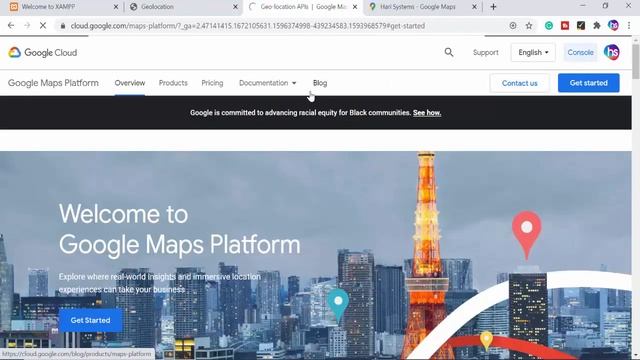640x360 pixels.
Task: Select the Overview nav item
Action: point(130,83)
